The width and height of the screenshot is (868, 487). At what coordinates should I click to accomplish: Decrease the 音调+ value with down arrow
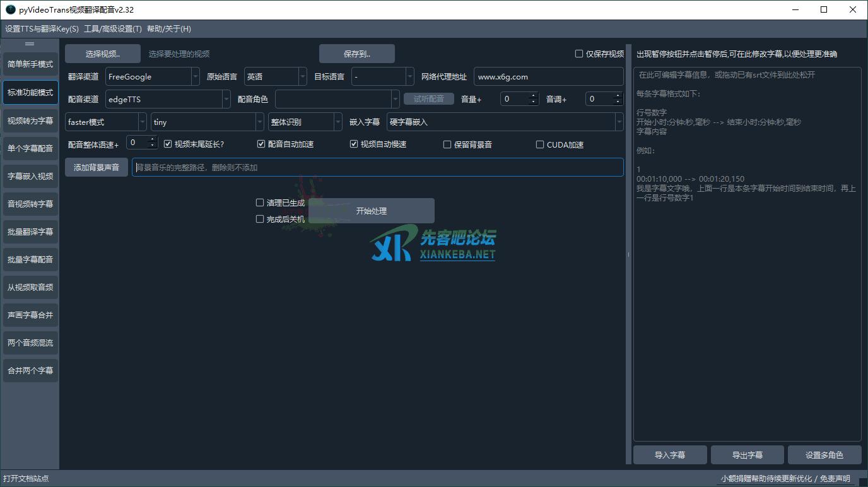point(618,102)
